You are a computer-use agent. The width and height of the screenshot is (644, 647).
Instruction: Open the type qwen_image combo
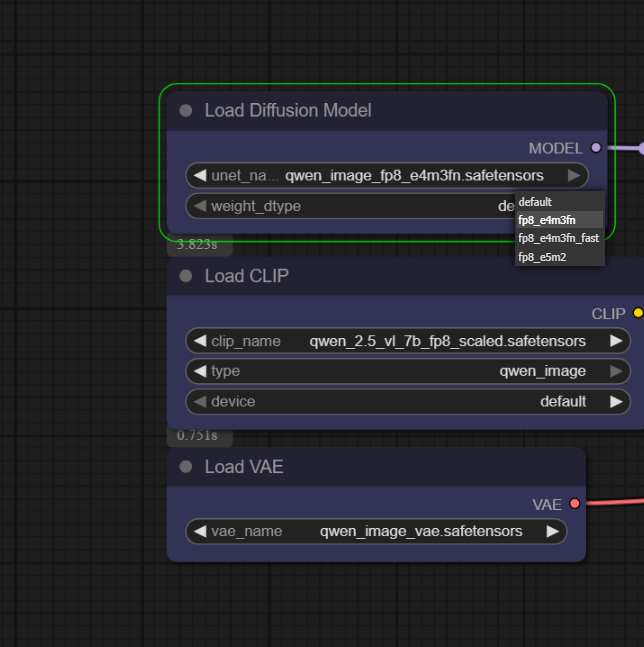(408, 371)
